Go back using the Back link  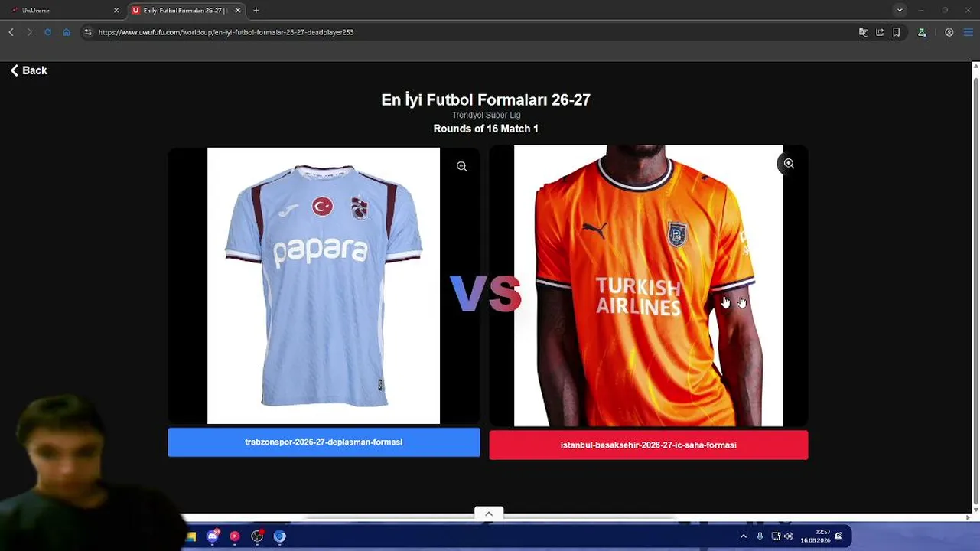[28, 70]
